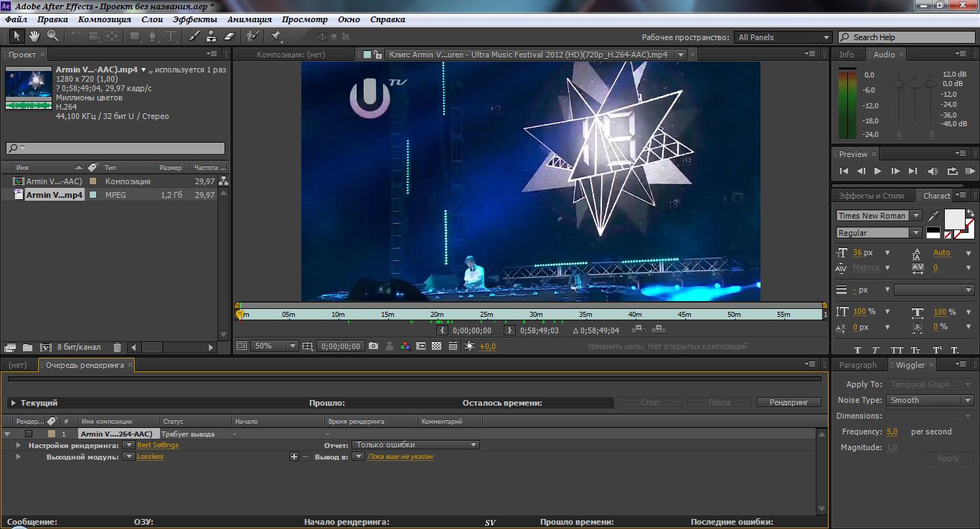This screenshot has height=529, width=980.
Task: Select the Zoom magnifier tool
Action: pyautogui.click(x=52, y=36)
